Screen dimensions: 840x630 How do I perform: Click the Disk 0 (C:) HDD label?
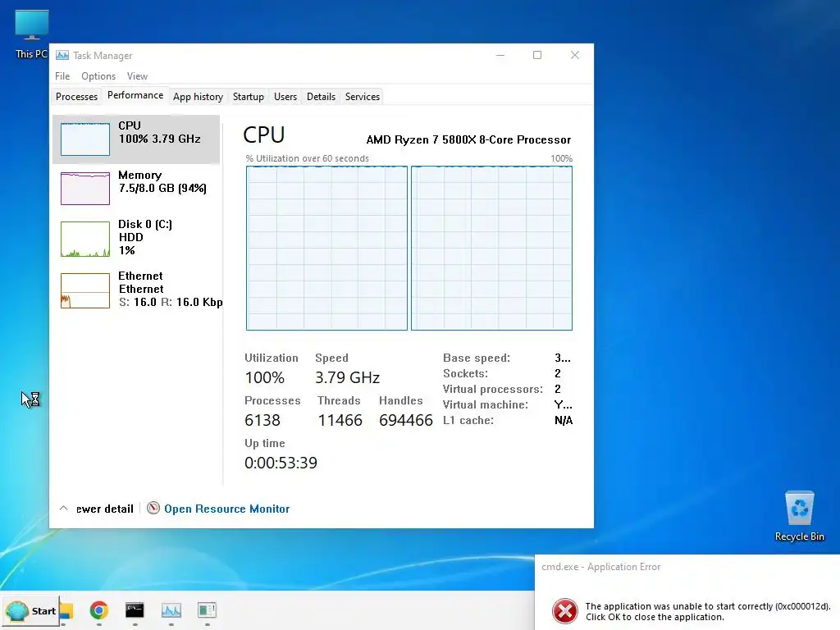pyautogui.click(x=145, y=231)
